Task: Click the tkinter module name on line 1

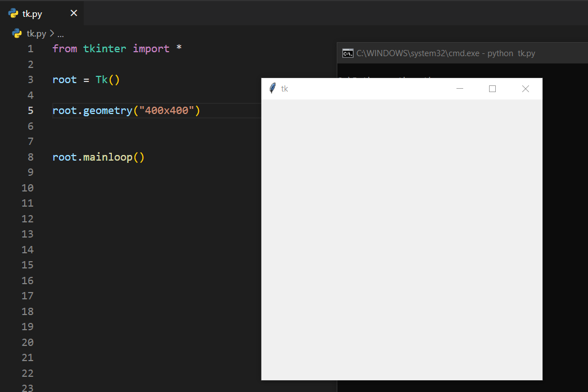Action: click(x=105, y=49)
